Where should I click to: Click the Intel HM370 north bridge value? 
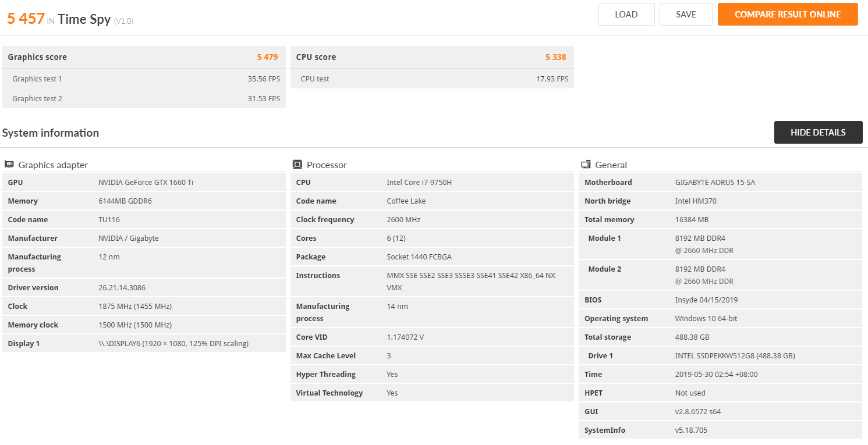pyautogui.click(x=696, y=201)
